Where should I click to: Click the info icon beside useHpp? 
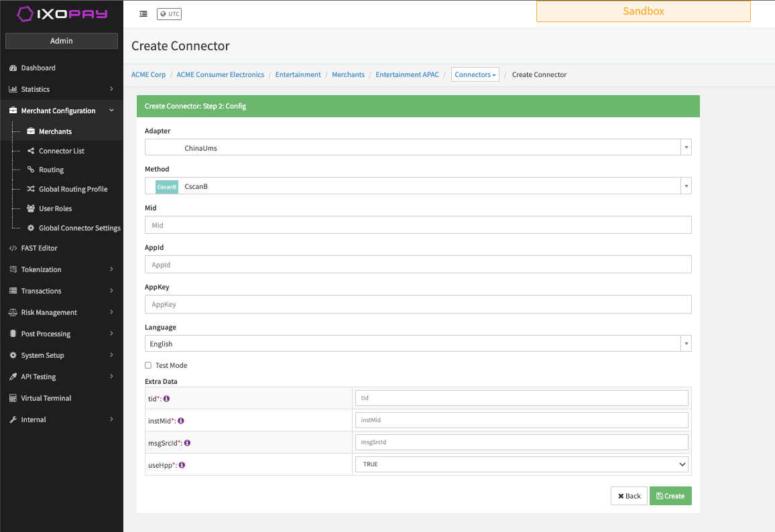(x=182, y=465)
